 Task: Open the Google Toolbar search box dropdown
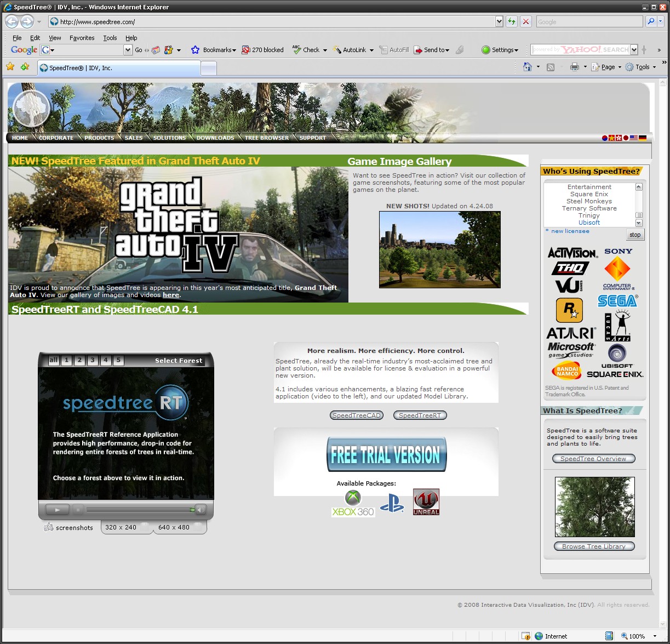[128, 50]
